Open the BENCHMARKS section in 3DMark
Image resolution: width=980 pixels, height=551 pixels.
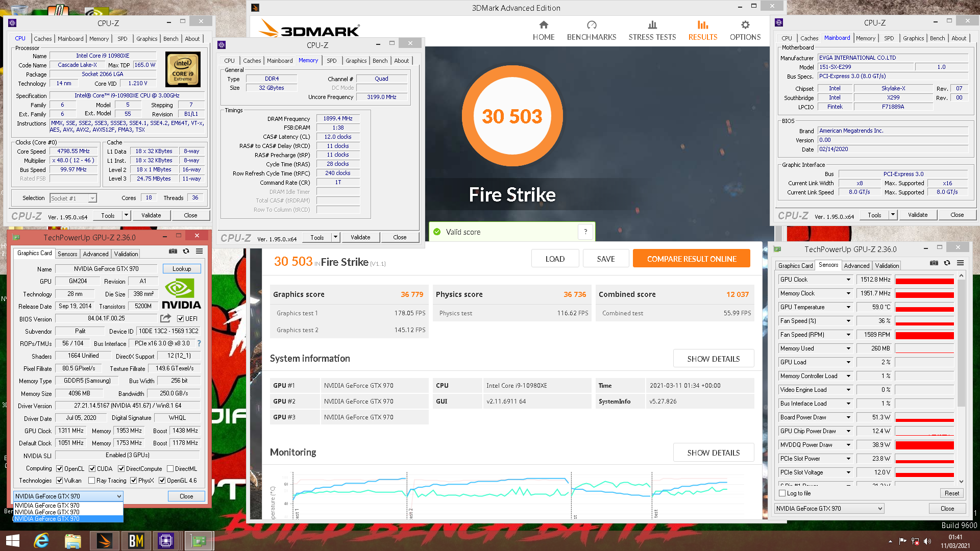click(x=592, y=31)
